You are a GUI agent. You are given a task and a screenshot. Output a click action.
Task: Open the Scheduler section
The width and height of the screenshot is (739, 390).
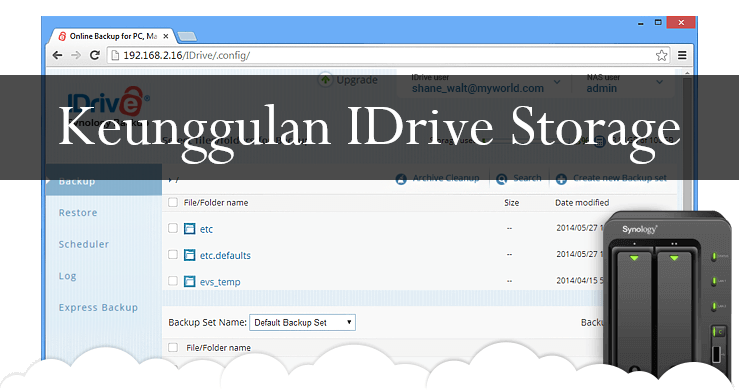click(84, 244)
